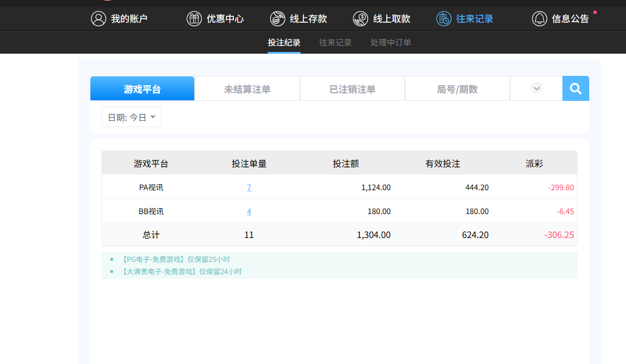
Task: Open the 处理中订单 sub-tab
Action: [x=391, y=43]
